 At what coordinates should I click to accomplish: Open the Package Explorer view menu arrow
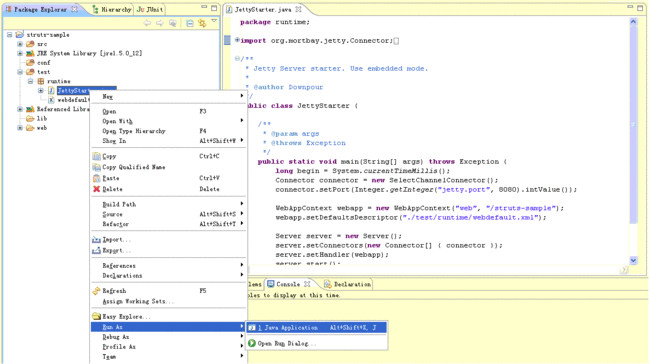click(214, 21)
